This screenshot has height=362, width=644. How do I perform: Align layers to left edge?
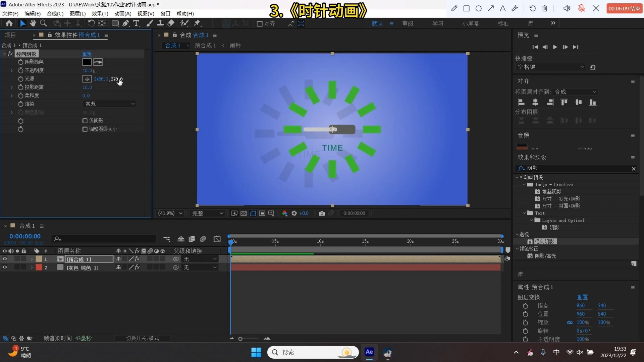point(521,102)
